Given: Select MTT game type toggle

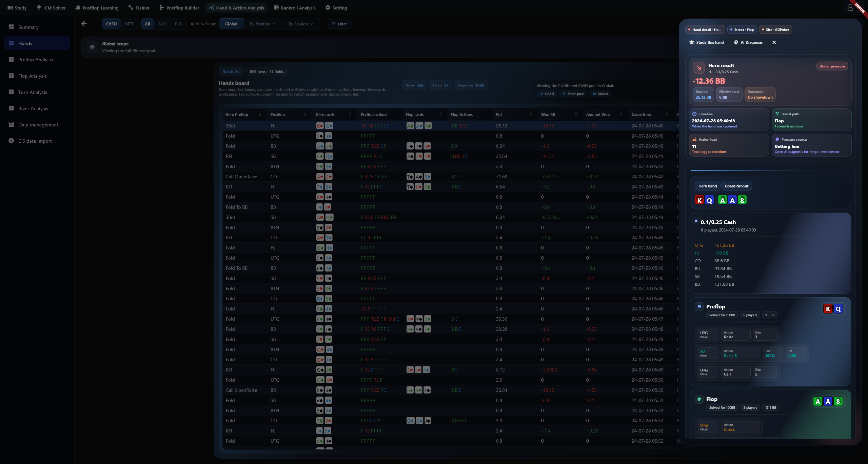Looking at the screenshot, I should pos(129,24).
